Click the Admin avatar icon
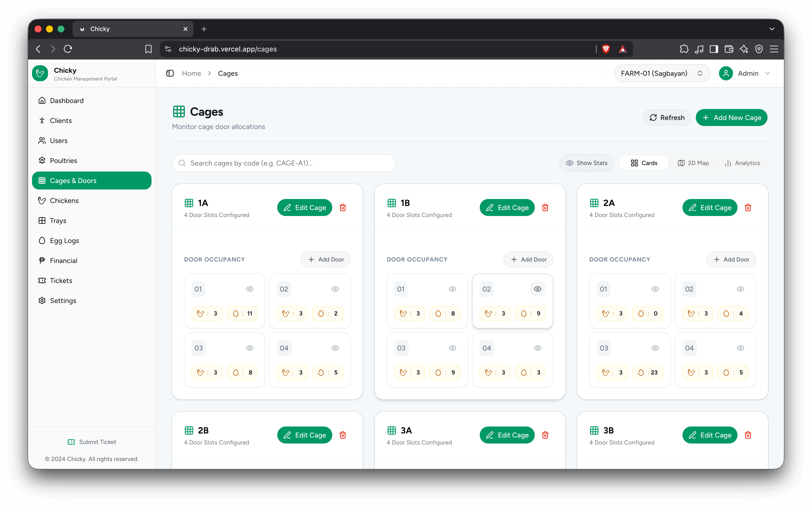Screen dimensions: 812x506 coord(726,73)
